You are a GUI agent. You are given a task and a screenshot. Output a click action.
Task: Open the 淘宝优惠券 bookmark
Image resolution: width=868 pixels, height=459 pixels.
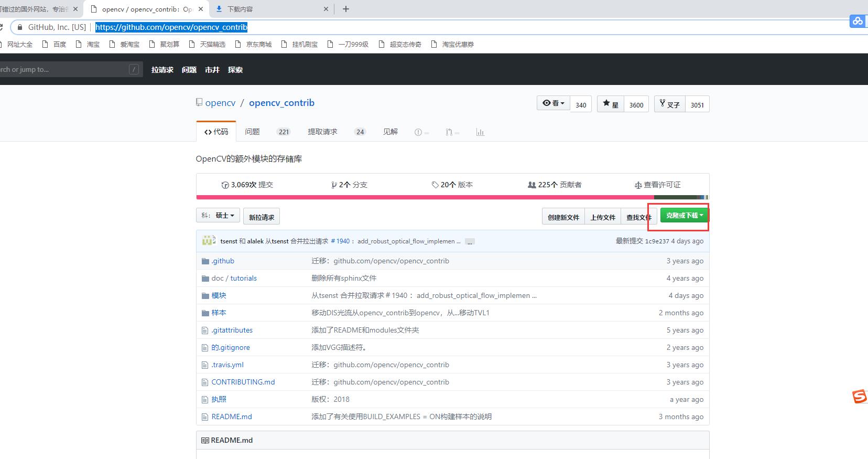coord(452,45)
